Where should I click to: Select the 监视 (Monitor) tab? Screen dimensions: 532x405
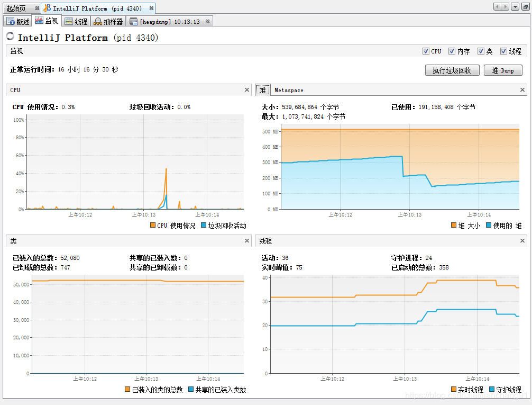47,21
